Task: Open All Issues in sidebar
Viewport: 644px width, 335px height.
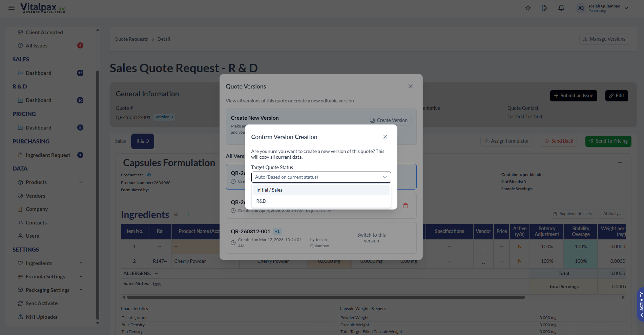Action: 37,45
